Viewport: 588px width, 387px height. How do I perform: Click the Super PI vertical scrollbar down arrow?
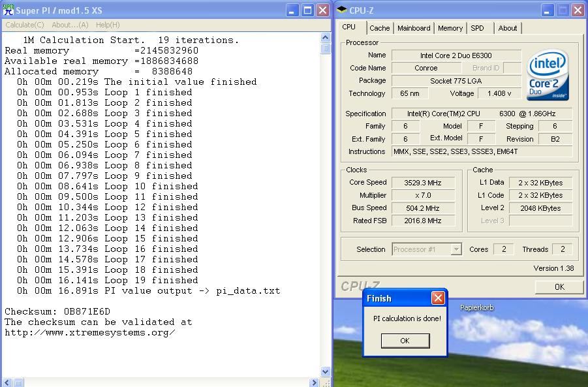coord(325,371)
